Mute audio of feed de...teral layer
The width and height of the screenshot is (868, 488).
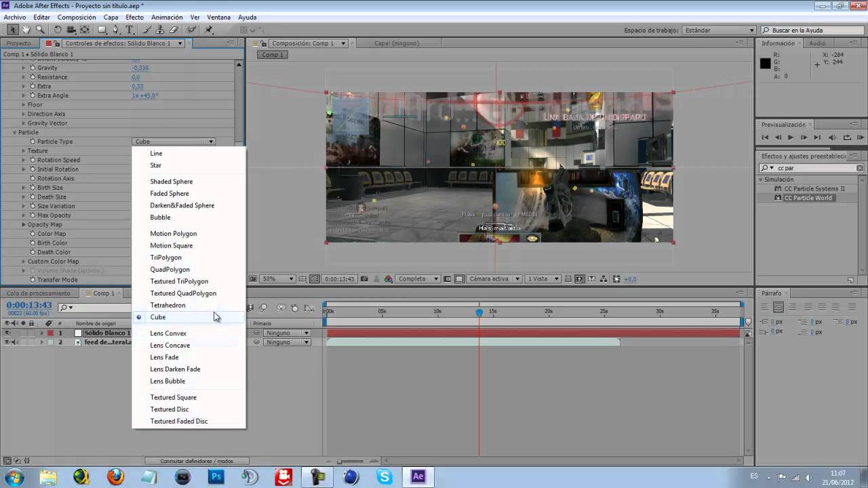coord(16,342)
